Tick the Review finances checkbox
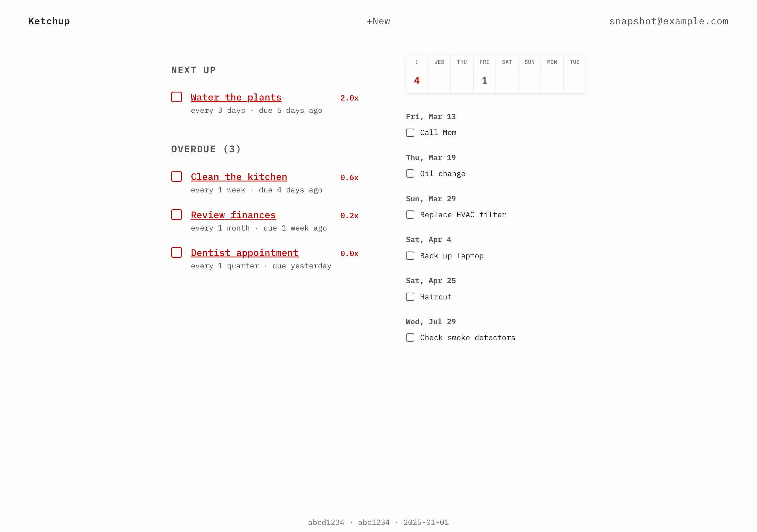This screenshot has width=757, height=532. point(177,215)
